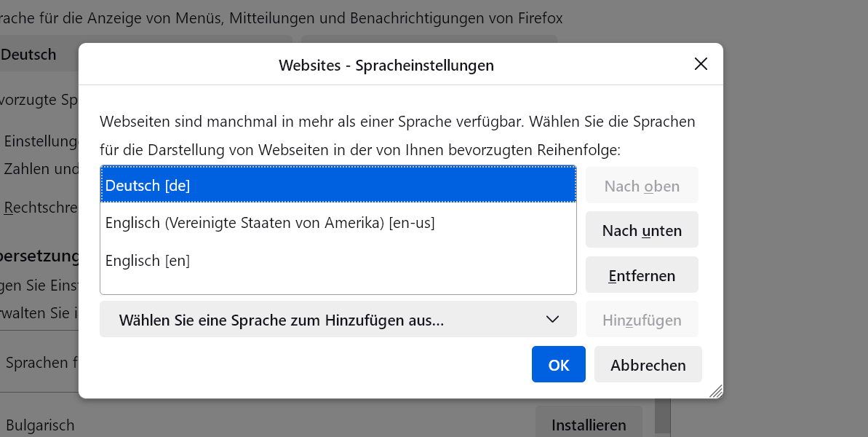Click the 'Websites - Spracheinstellungen' dialog title
Viewport: 868px width, 437px height.
tap(386, 66)
